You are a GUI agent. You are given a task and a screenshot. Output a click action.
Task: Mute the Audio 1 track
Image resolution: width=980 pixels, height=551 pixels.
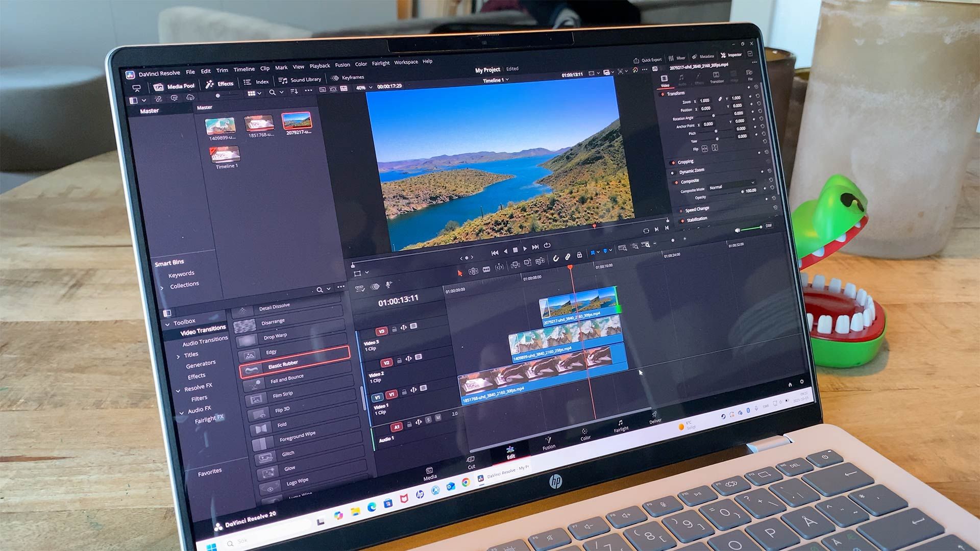pyautogui.click(x=438, y=418)
